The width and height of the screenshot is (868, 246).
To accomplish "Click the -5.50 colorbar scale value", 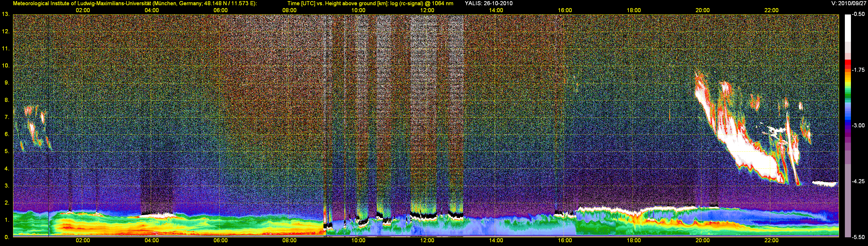I will (858, 237).
